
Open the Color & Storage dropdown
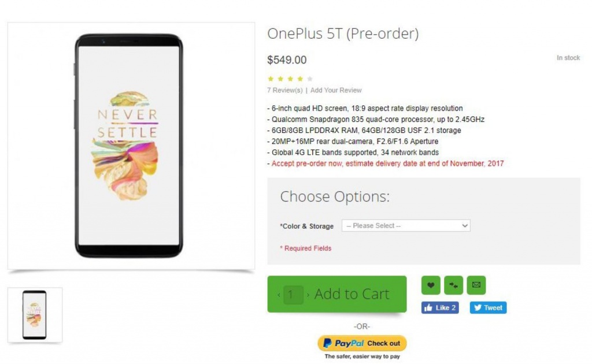[406, 226]
